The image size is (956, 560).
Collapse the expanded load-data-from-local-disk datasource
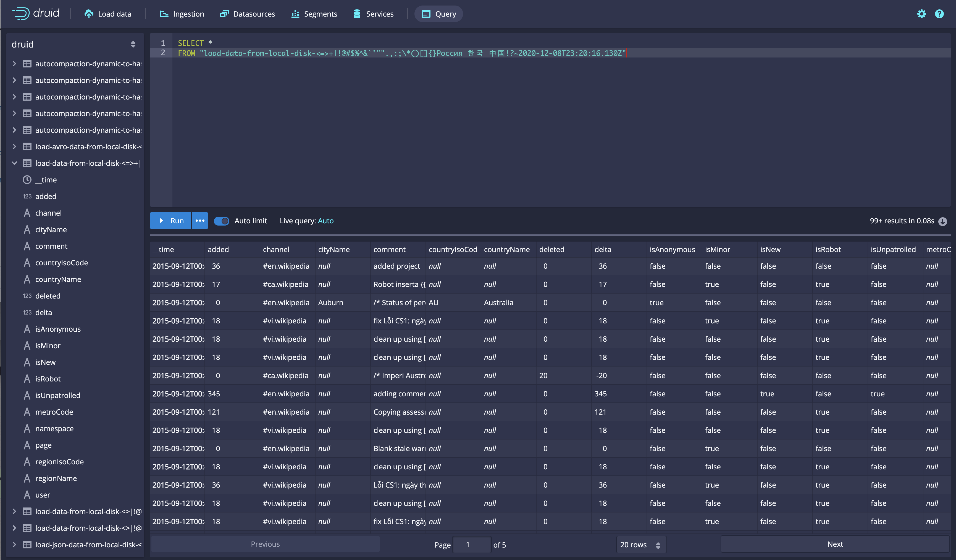click(x=14, y=163)
